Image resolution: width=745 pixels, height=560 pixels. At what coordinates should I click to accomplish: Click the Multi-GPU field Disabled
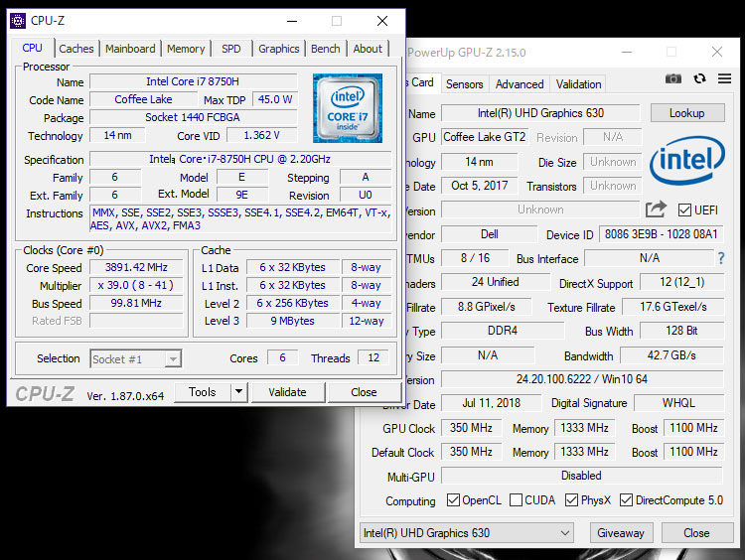click(x=582, y=476)
